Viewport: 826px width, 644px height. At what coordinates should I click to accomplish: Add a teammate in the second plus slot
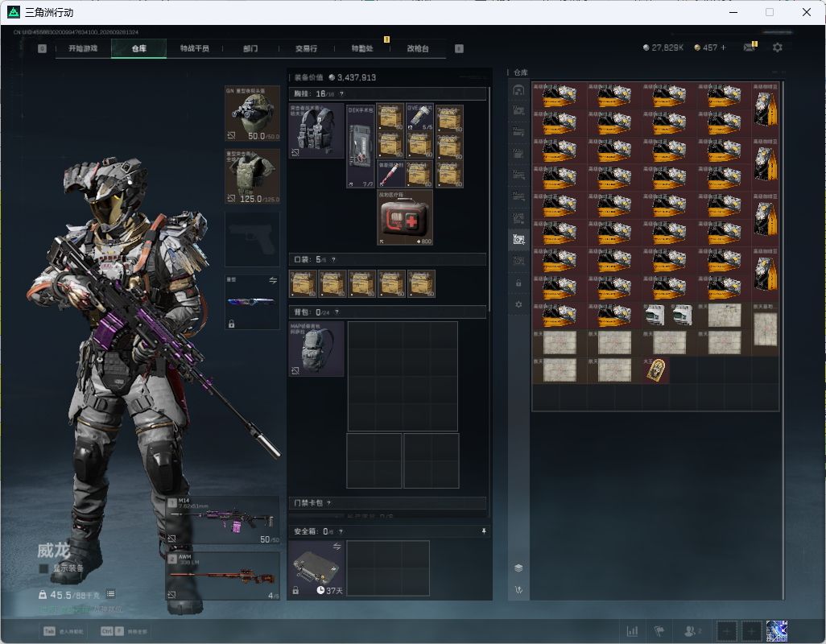[752, 631]
